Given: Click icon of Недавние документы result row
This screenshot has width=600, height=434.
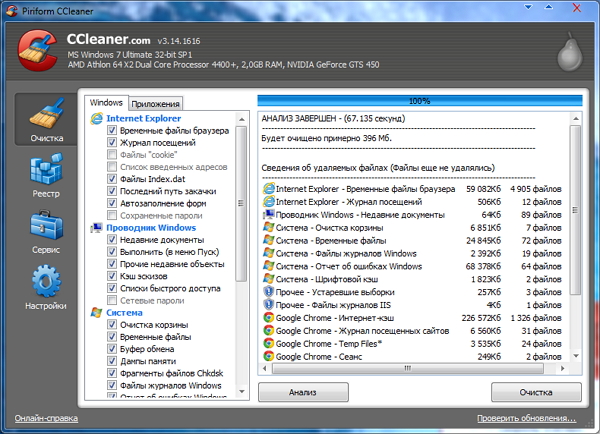Looking at the screenshot, I should click(269, 215).
